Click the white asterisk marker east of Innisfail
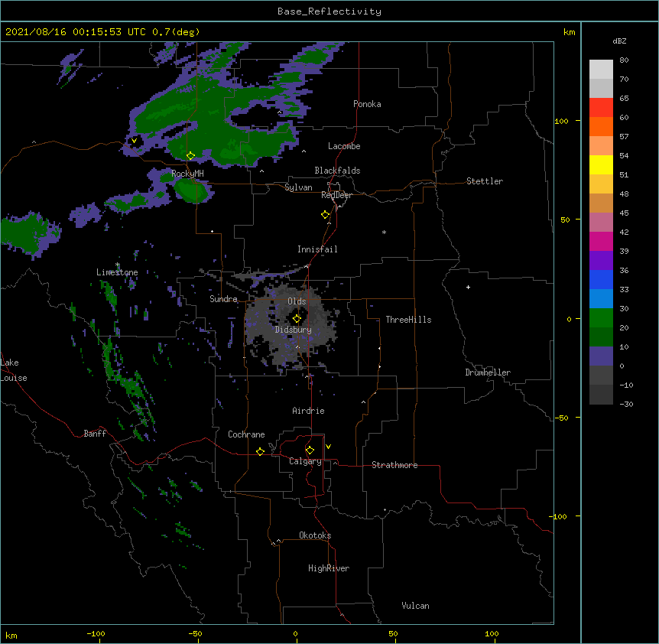Viewport: 659px width, 644px height. coord(384,233)
